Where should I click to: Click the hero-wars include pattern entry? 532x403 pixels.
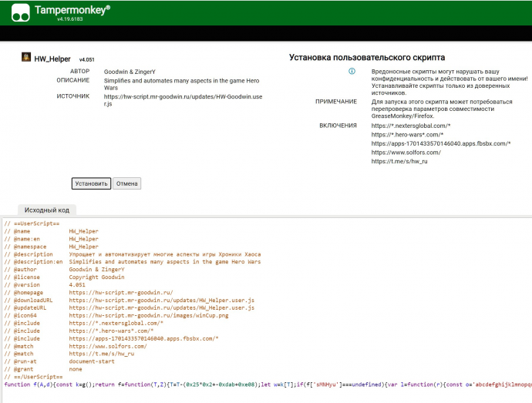[407, 134]
